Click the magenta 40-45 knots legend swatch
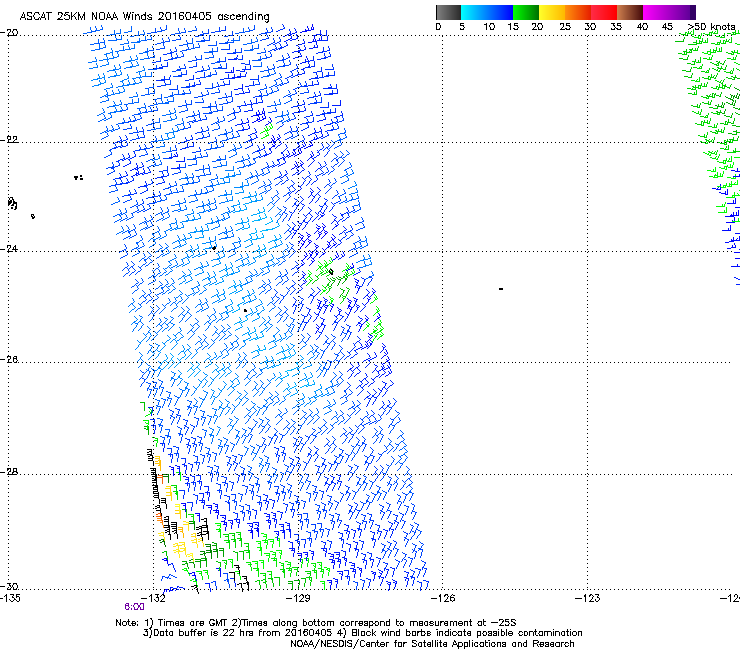This screenshot has width=740, height=650. coord(656,12)
